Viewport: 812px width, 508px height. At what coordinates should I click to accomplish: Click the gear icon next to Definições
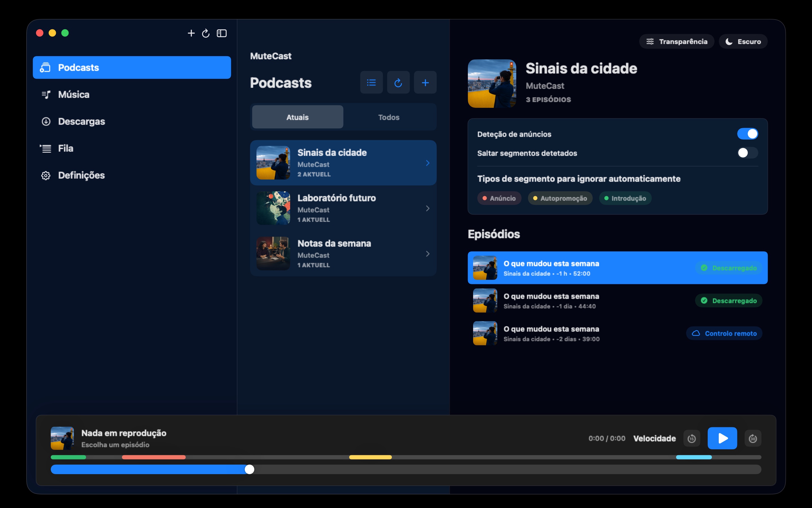click(x=46, y=175)
